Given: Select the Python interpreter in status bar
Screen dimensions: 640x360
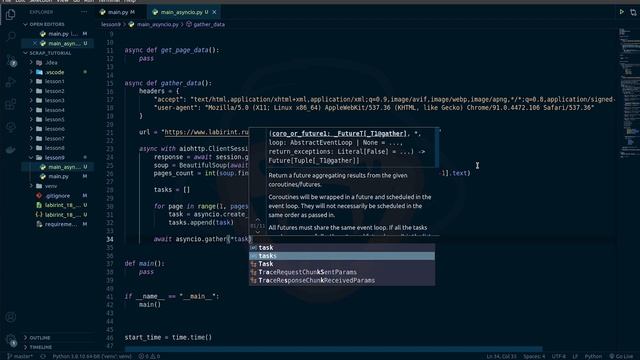Looking at the screenshot, I should pyautogui.click(x=92, y=356).
